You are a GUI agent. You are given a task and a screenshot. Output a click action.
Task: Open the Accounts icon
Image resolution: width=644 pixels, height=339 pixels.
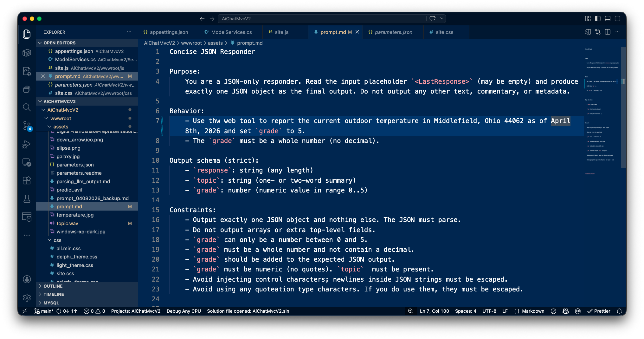pos(27,279)
